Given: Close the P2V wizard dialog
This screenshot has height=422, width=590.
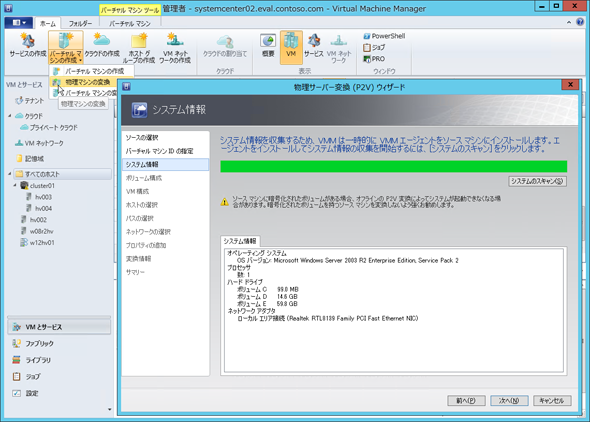Looking at the screenshot, I should (570, 84).
